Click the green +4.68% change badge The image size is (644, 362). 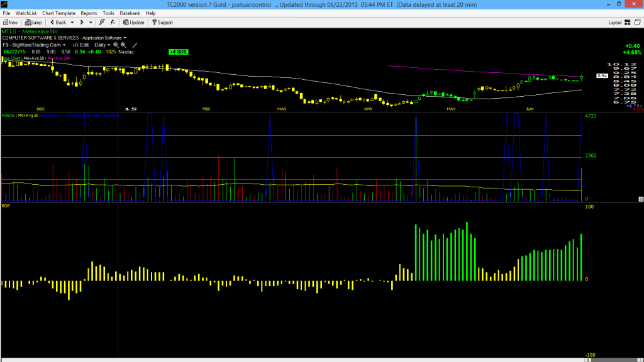coord(178,52)
